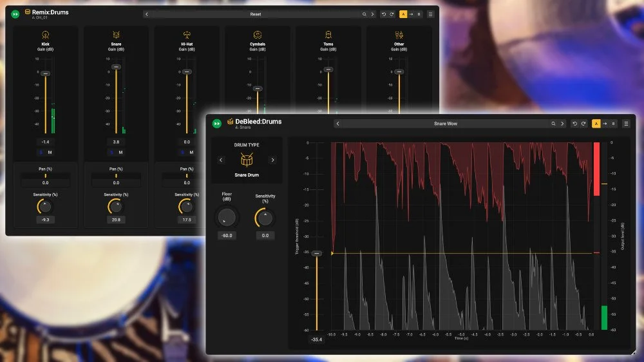Solo the Hi-Hat channel
The width and height of the screenshot is (644, 362).
tap(182, 153)
